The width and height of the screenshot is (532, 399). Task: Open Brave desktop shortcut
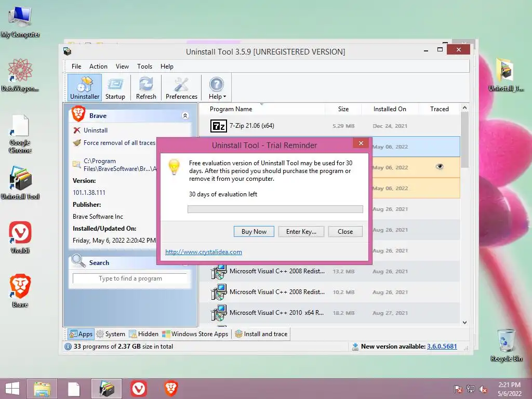(x=20, y=290)
